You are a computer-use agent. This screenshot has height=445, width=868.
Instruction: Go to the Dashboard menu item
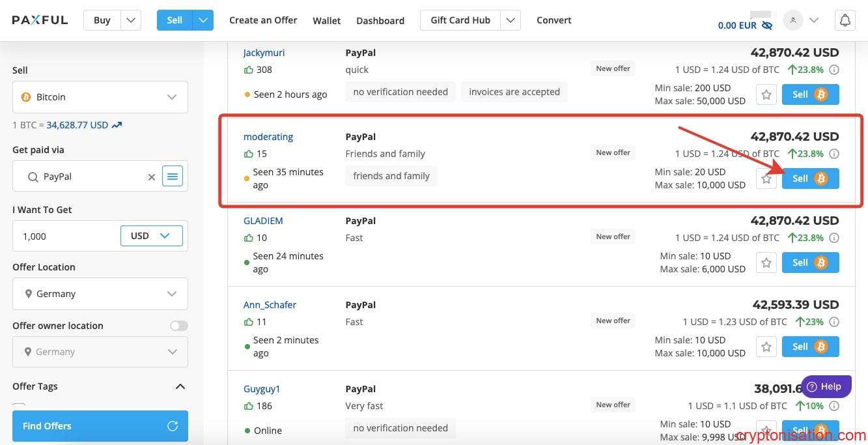[x=380, y=20]
